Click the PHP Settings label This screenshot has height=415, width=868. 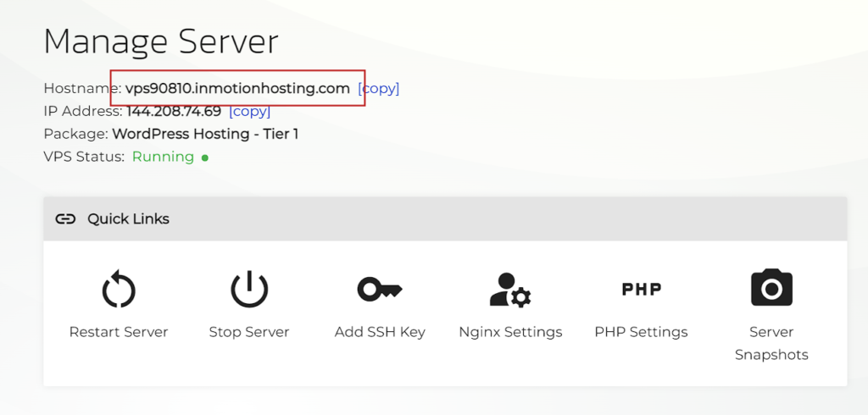(x=641, y=332)
